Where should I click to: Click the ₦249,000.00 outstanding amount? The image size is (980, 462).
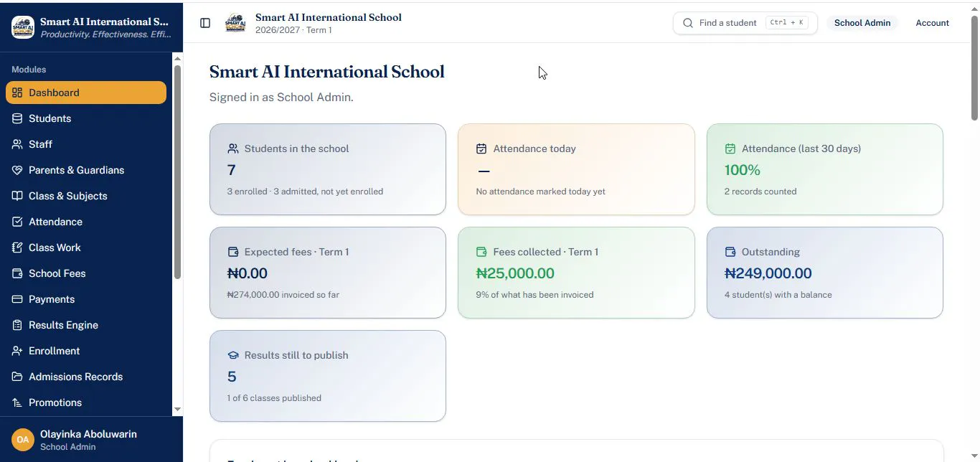(x=768, y=273)
